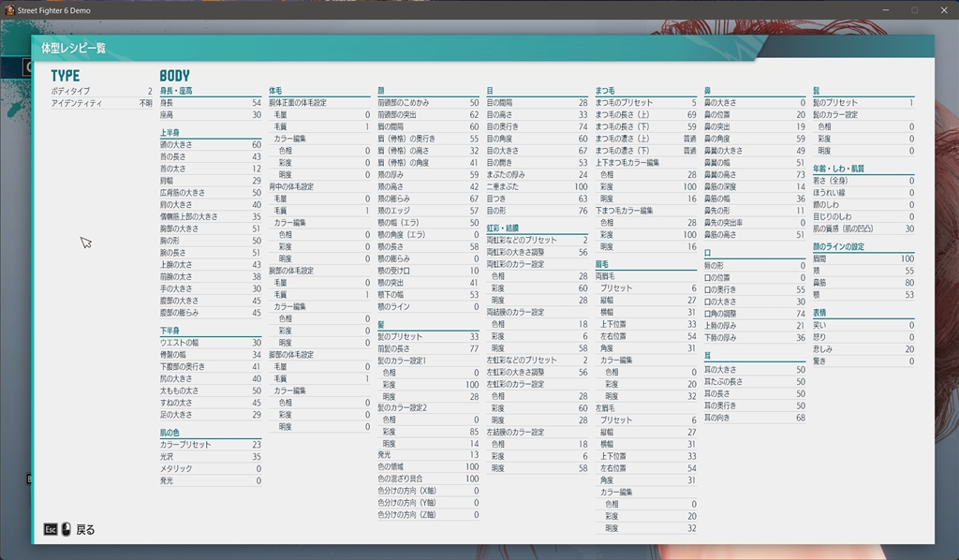
Task: Select the まぶたの厚み row
Action: pyautogui.click(x=537, y=174)
